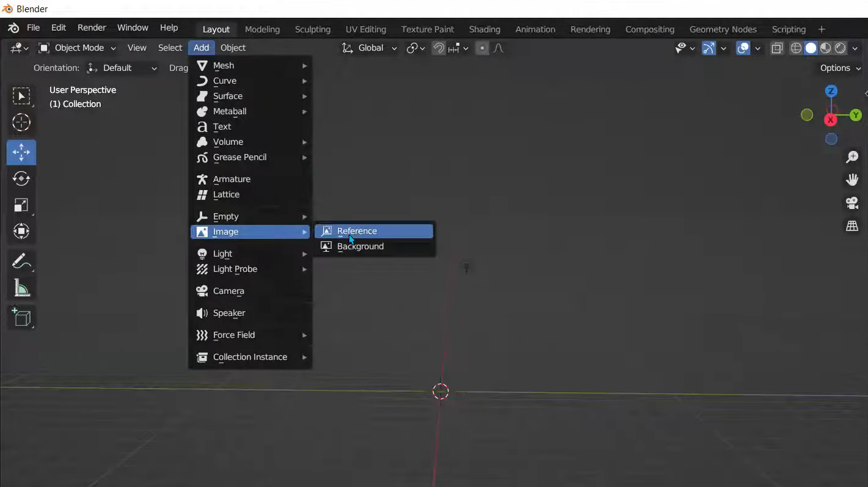The height and width of the screenshot is (487, 868).
Task: Open the Orientation Default dropdown
Action: [x=122, y=68]
